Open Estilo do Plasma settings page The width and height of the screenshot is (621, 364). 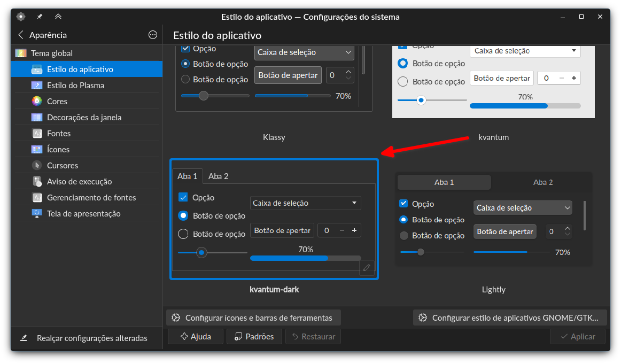click(87, 85)
